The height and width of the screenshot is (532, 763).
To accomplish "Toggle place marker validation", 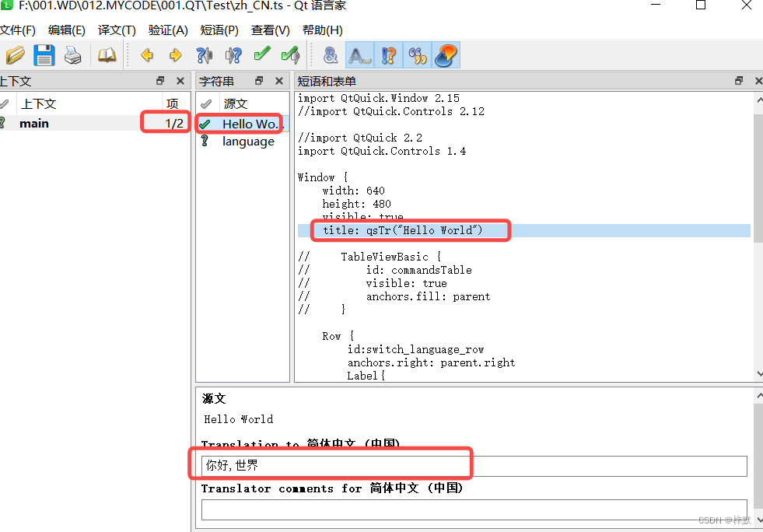I will coord(446,55).
